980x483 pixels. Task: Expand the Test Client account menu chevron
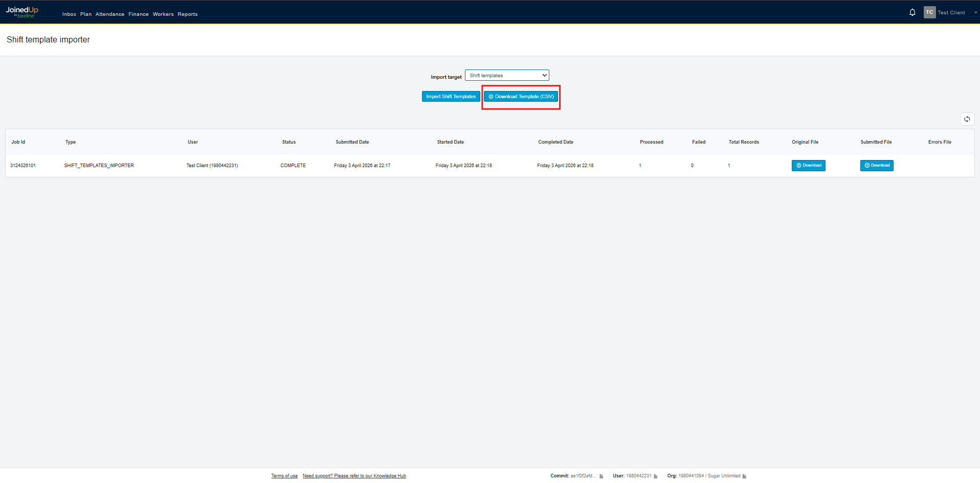975,13
